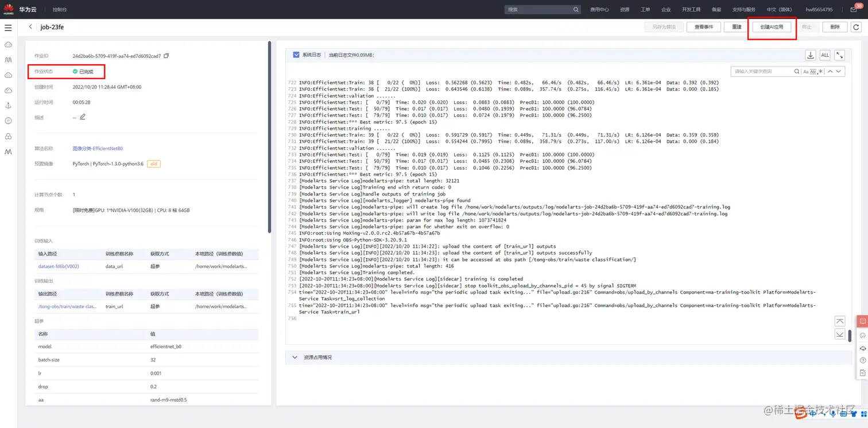
Task: Toggle whole-word match in log search
Action: (x=813, y=72)
